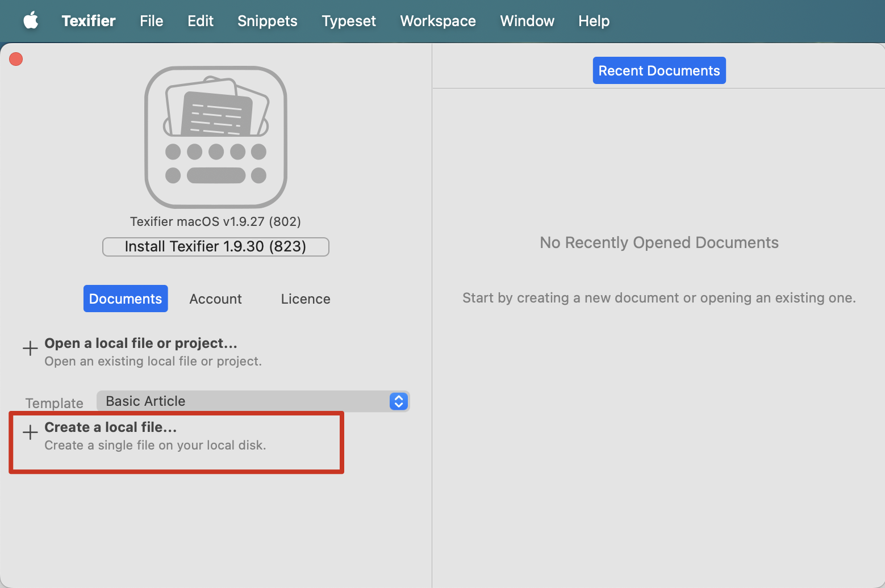The height and width of the screenshot is (588, 885).
Task: Click 'No Recently Opened Documents' message
Action: pos(659,243)
